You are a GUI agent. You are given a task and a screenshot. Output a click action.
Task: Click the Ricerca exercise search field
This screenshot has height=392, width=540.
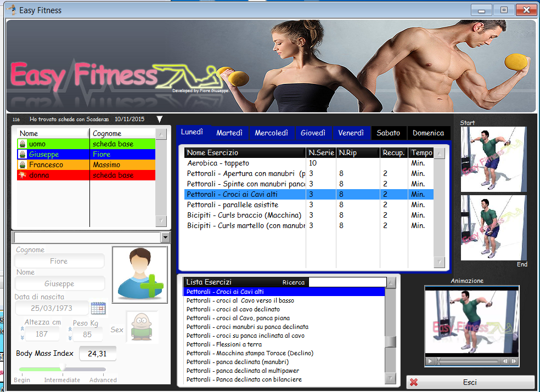click(347, 282)
